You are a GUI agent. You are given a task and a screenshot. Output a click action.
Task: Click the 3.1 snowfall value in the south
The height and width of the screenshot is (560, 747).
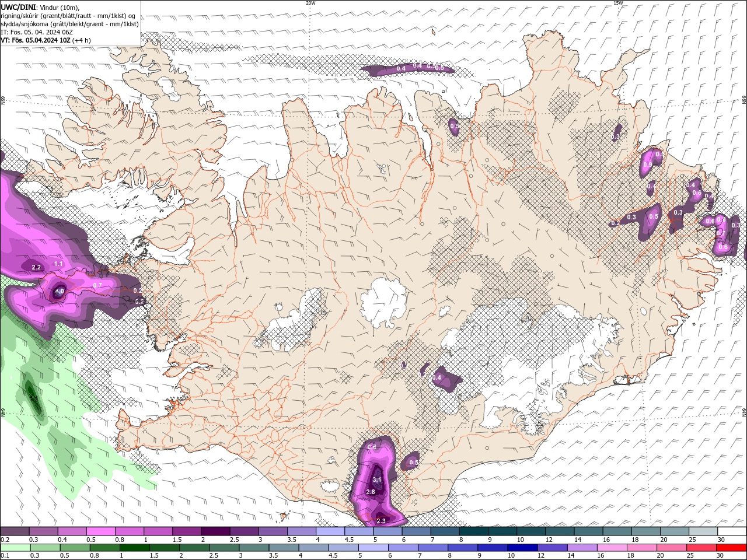376,480
